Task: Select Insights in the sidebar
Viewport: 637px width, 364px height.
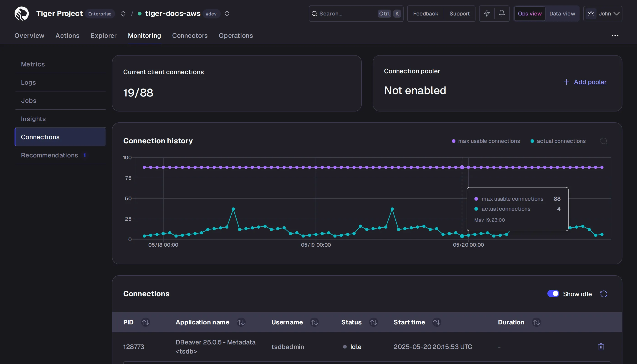Action: coord(60,119)
